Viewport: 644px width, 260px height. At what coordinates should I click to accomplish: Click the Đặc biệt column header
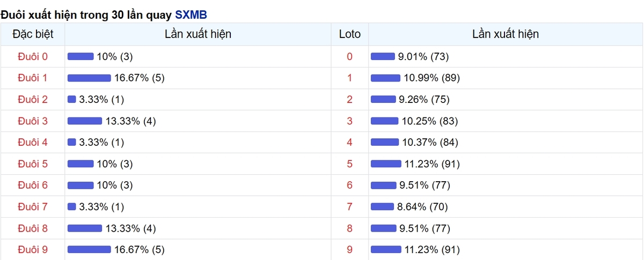(33, 34)
